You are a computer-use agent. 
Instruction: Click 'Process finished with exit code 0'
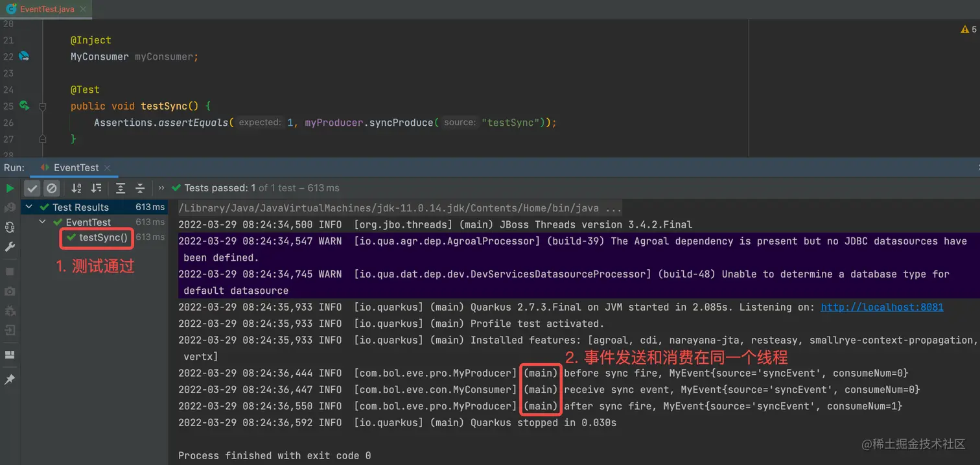pyautogui.click(x=275, y=455)
